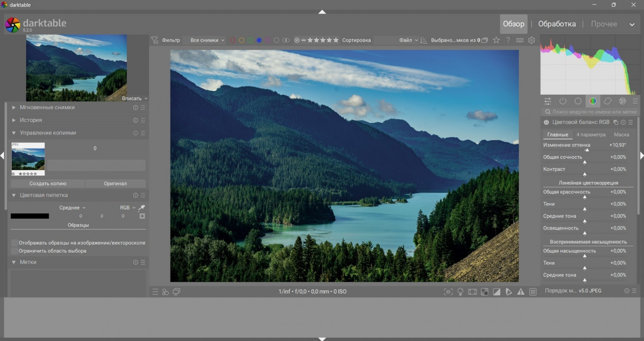Check Ограничить область выбора option
644x341 pixels.
pyautogui.click(x=14, y=251)
